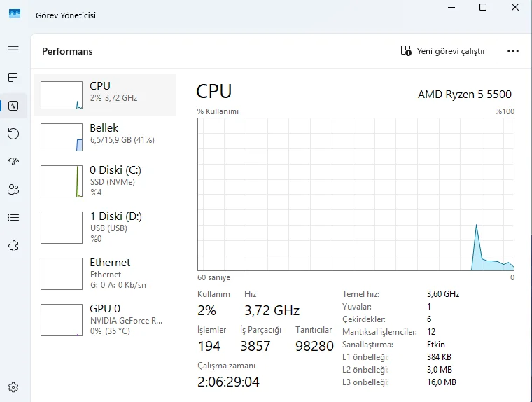This screenshot has height=402, width=532.
Task: Open the Details list sidebar icon
Action: pyautogui.click(x=13, y=217)
